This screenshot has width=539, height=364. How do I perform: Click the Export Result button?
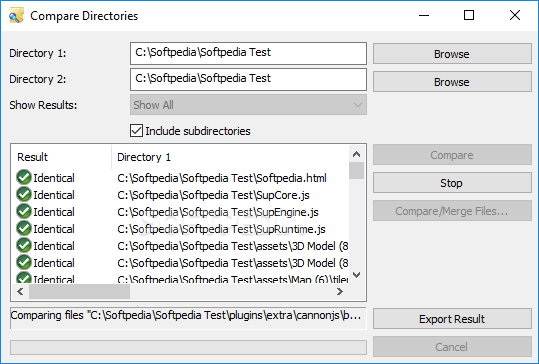452,319
